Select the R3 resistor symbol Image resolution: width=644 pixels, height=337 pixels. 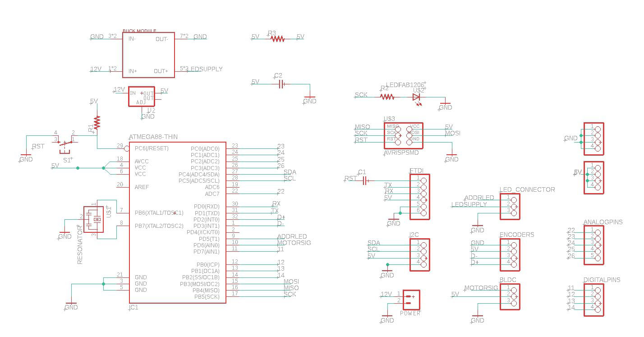[277, 39]
